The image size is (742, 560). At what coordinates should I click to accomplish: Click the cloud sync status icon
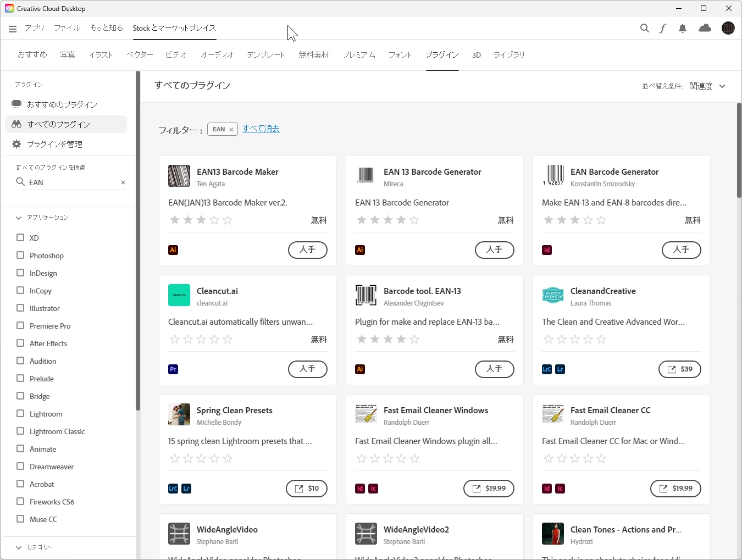coord(705,28)
